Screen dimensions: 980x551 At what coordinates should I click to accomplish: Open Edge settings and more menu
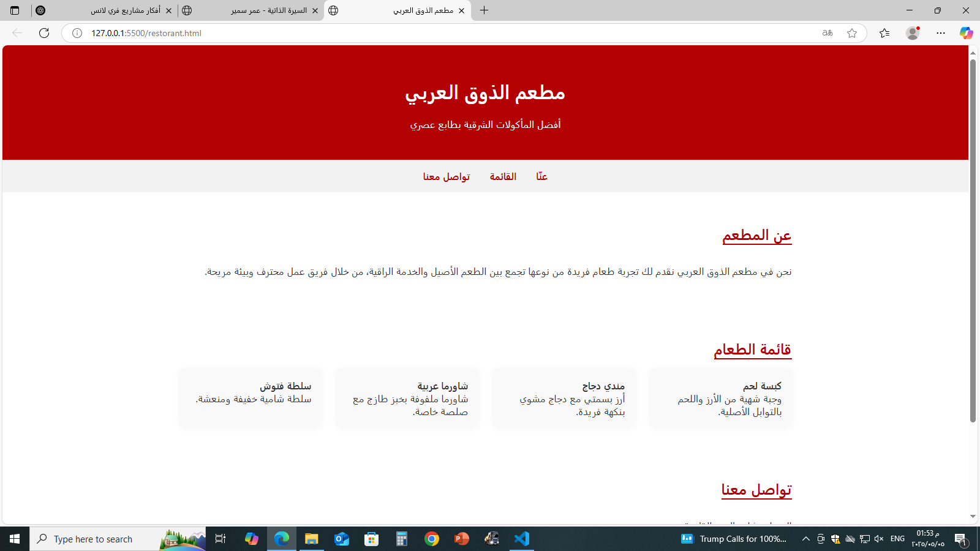(941, 33)
